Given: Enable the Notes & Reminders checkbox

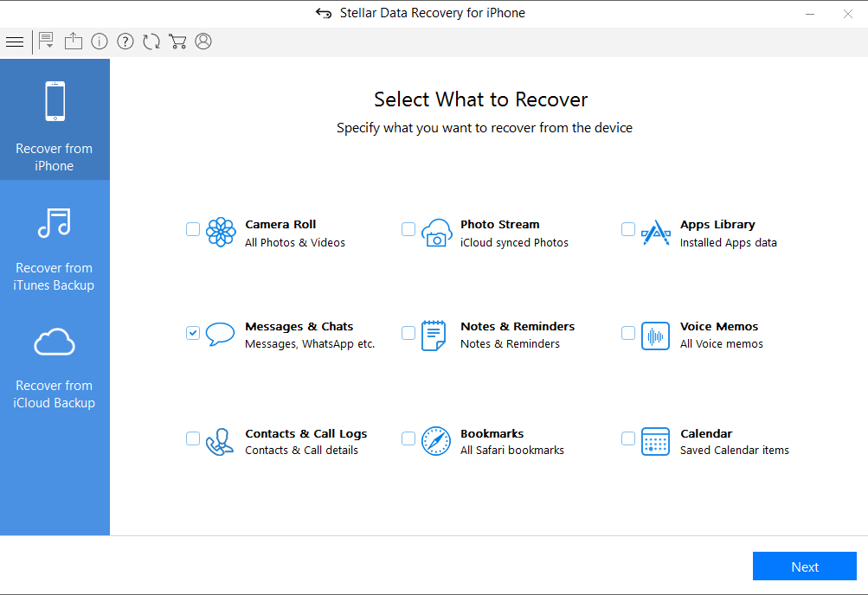Looking at the screenshot, I should tap(408, 332).
